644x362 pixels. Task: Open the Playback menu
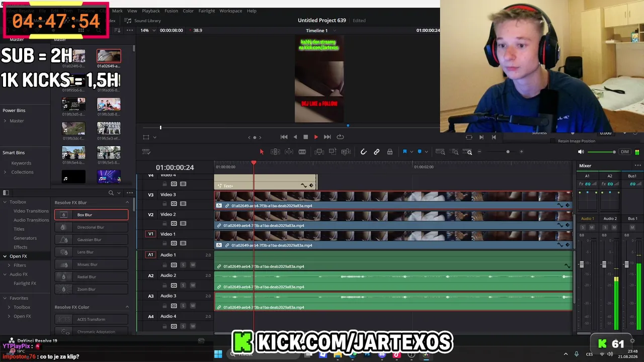click(151, 11)
